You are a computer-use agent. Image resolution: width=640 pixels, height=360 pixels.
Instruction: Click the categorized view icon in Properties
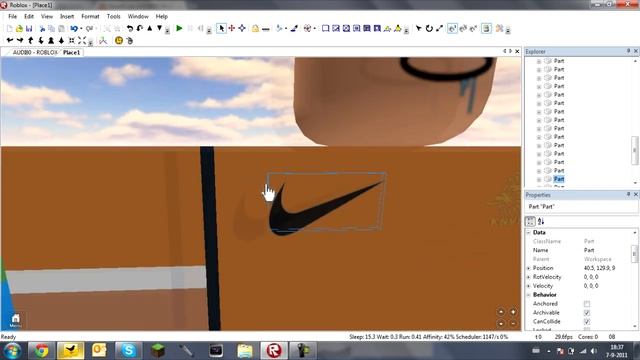coord(530,221)
